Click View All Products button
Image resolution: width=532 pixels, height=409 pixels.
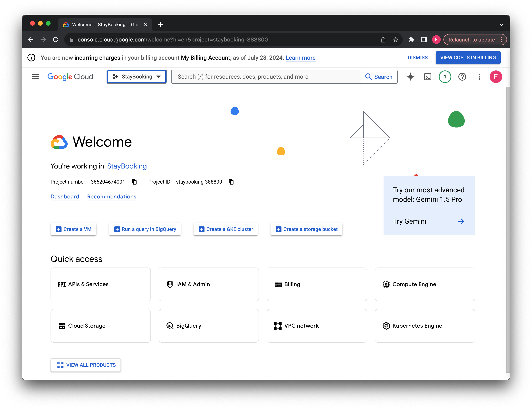pyautogui.click(x=86, y=365)
